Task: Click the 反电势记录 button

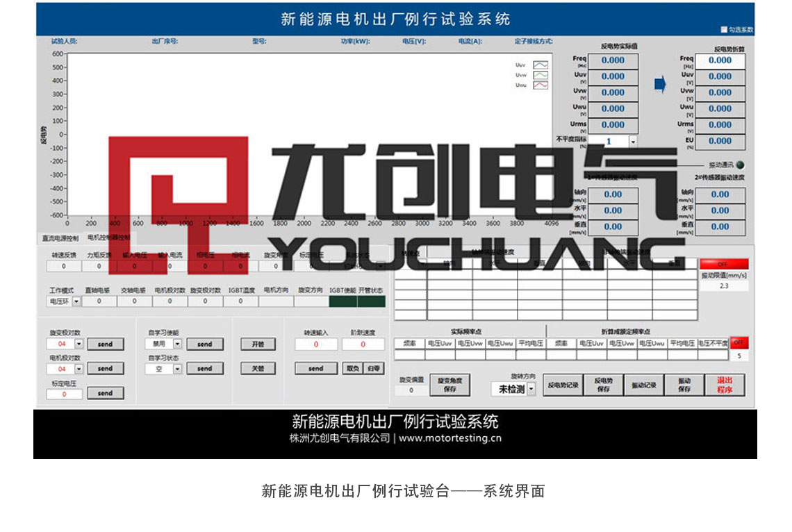Action: click(x=563, y=385)
